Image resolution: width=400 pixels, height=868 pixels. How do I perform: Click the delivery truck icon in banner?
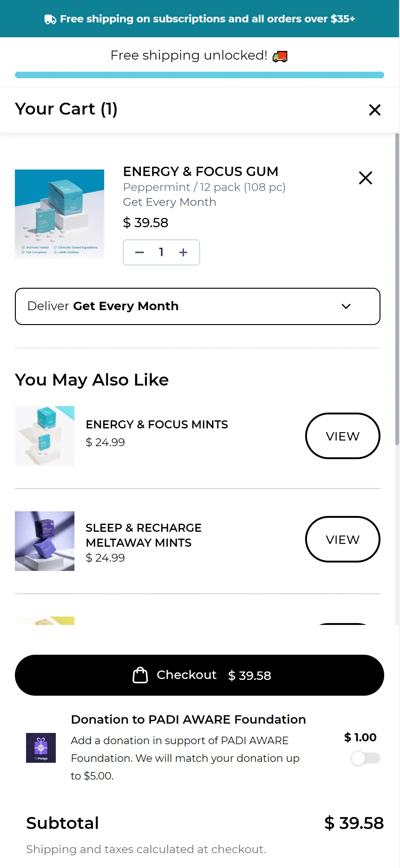point(50,19)
